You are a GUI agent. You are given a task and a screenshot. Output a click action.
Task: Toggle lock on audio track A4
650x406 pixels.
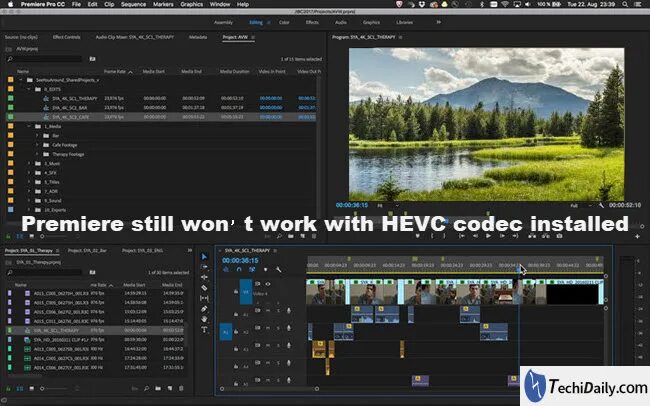tap(236, 367)
